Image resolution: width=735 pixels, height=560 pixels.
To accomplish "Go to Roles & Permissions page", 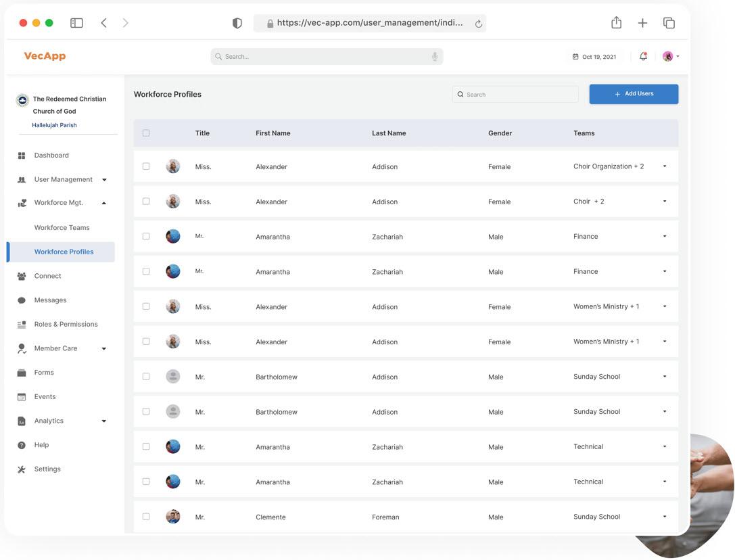I will click(66, 325).
